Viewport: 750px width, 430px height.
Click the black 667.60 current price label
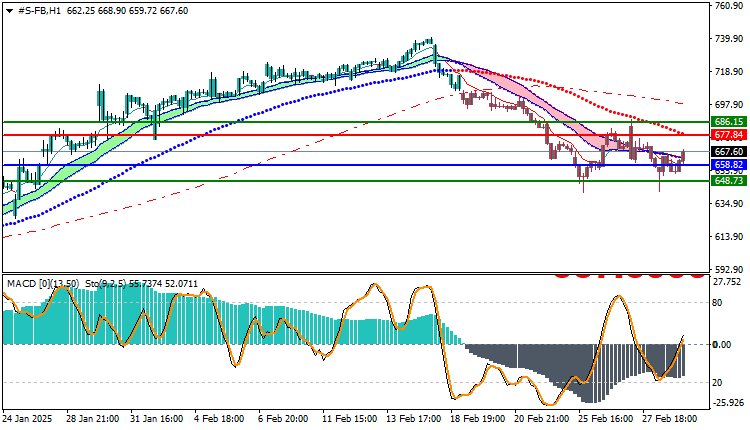pos(729,152)
